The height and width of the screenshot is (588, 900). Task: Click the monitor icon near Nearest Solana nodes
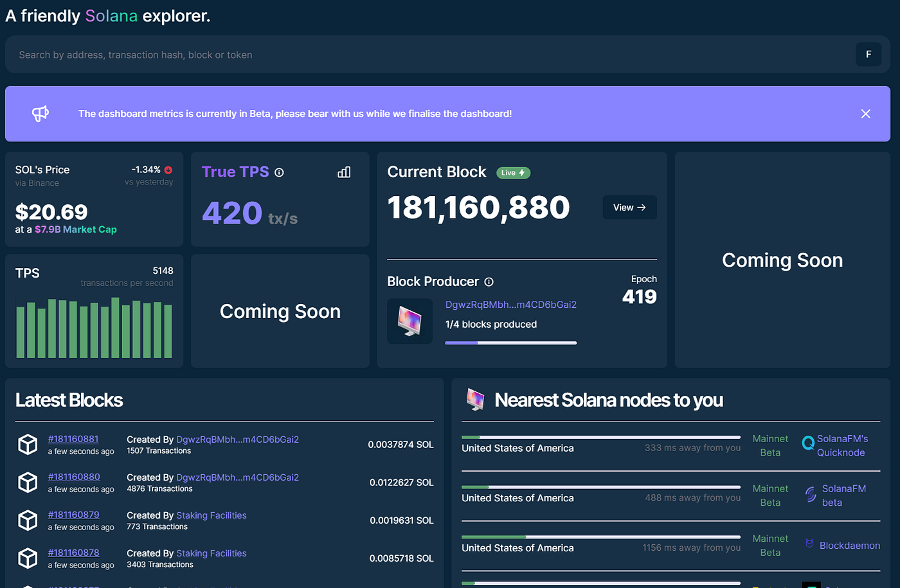point(474,400)
